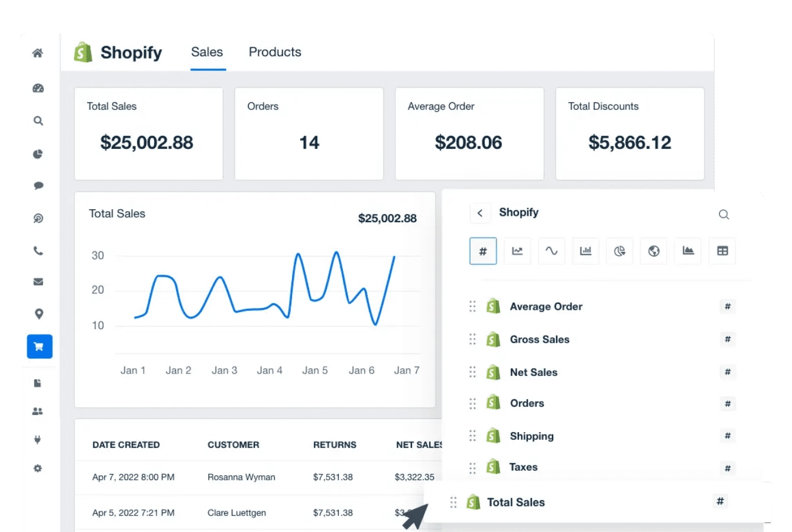Click the Average Order $208.06 card
This screenshot has height=532, width=792.
[469, 134]
